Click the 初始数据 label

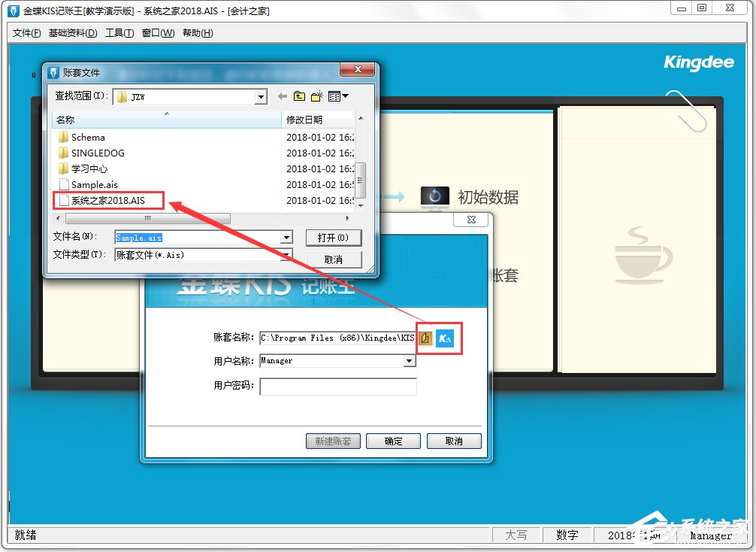(488, 197)
